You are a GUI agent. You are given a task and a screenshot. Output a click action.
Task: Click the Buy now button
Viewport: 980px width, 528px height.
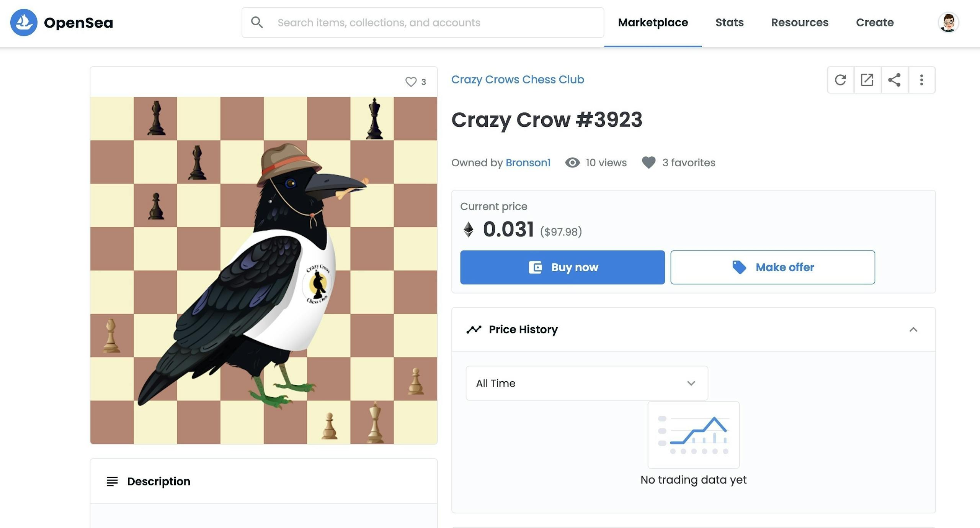[562, 267]
